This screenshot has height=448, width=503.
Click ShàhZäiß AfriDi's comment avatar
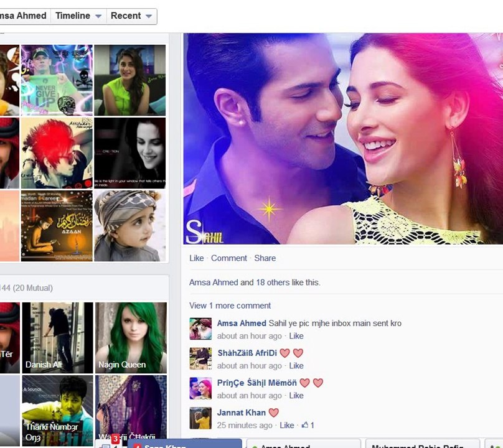click(x=200, y=358)
